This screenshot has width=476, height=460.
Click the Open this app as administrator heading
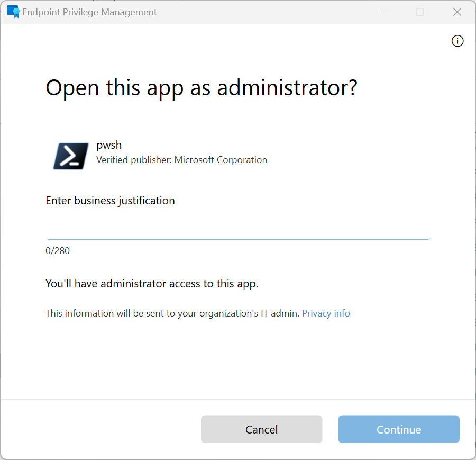202,87
